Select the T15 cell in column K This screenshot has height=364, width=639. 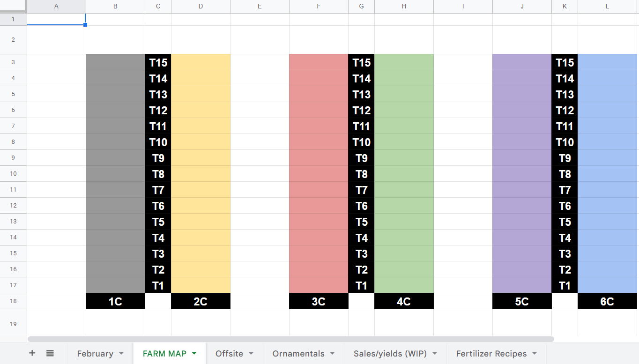[565, 62]
